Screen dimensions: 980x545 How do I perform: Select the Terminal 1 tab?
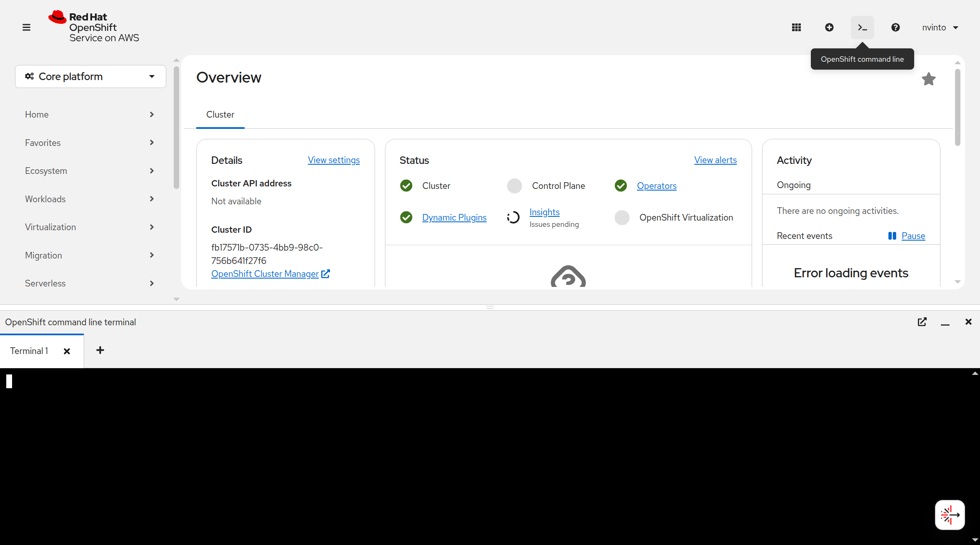29,351
